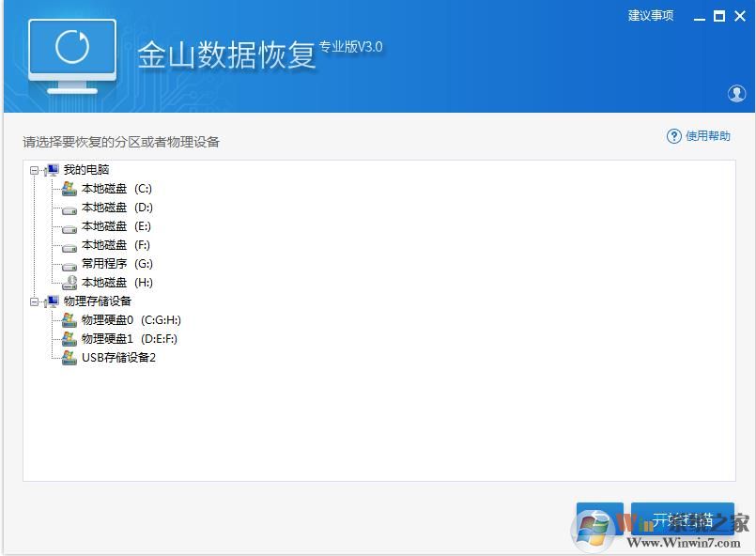The width and height of the screenshot is (756, 556).
Task: Select USB存储设备2 entry
Action: pos(118,358)
